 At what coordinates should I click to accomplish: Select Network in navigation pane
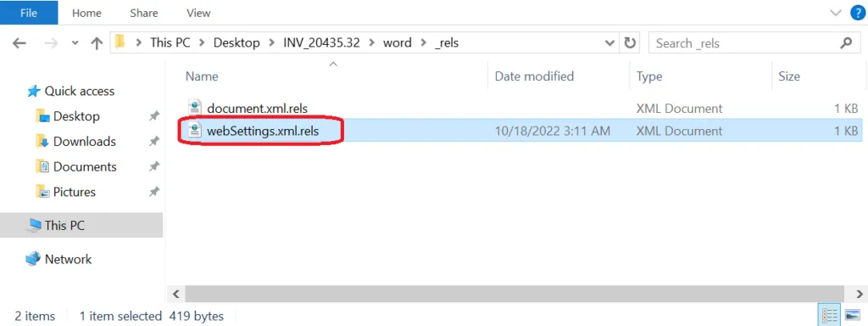point(68,259)
